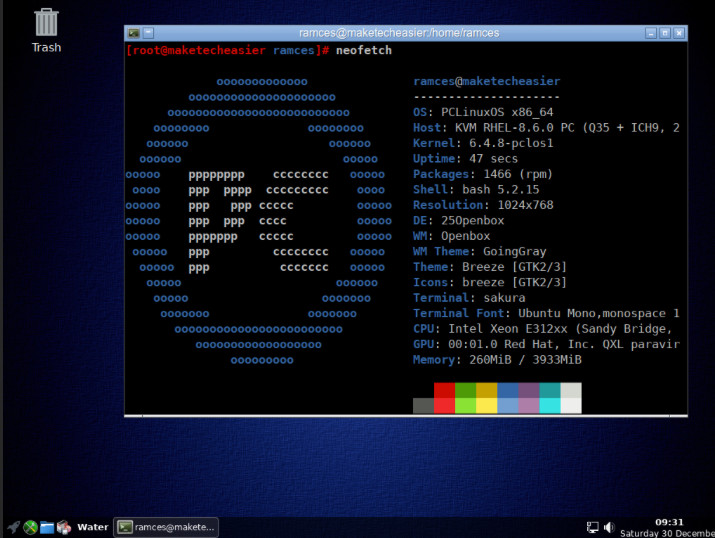Click the ramces@maketecheasier header in output
715x538 pixels.
(x=487, y=82)
